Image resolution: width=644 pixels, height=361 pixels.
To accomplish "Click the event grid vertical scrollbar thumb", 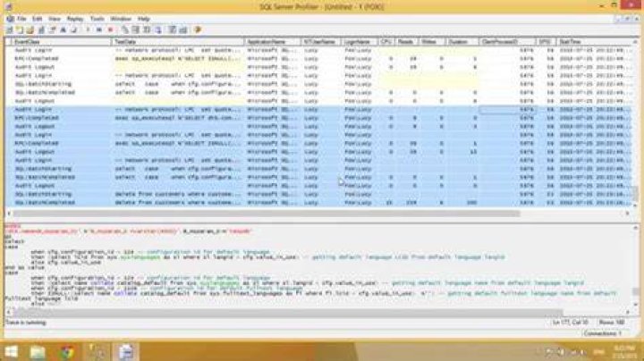I will pyautogui.click(x=635, y=194).
